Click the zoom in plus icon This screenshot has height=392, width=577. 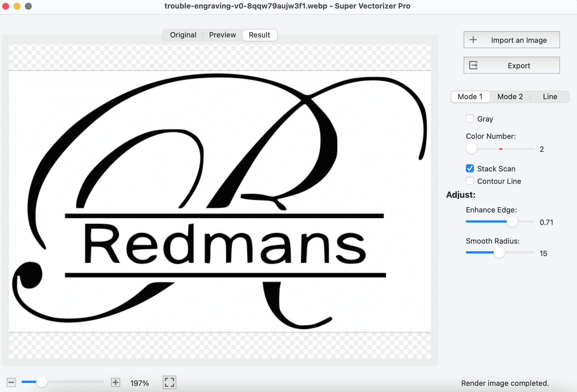pos(115,382)
